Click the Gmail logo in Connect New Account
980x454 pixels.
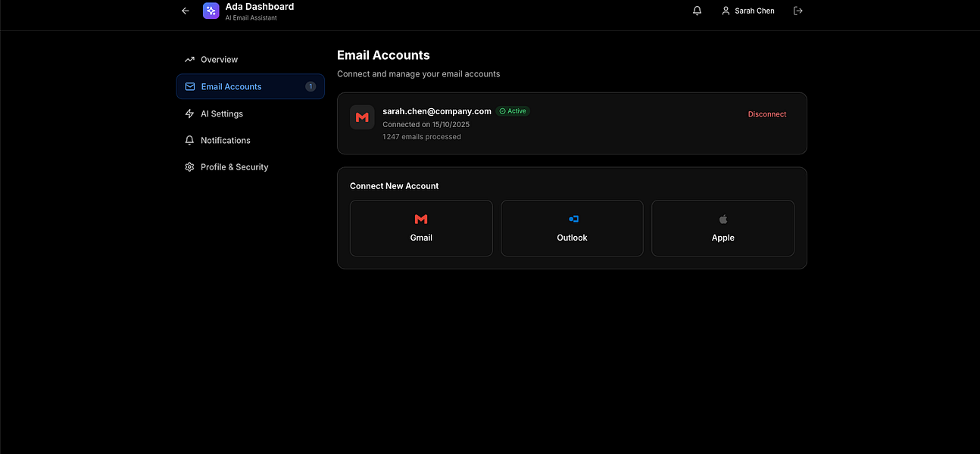[x=421, y=219]
